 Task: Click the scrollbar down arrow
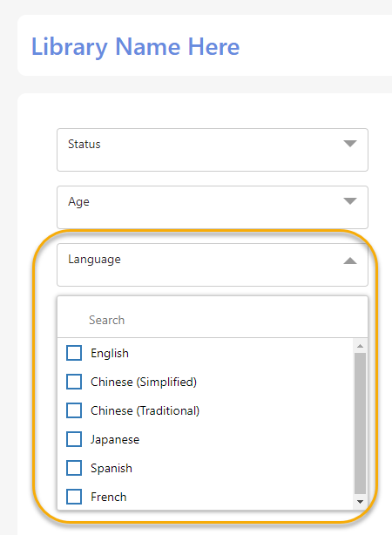[x=360, y=502]
